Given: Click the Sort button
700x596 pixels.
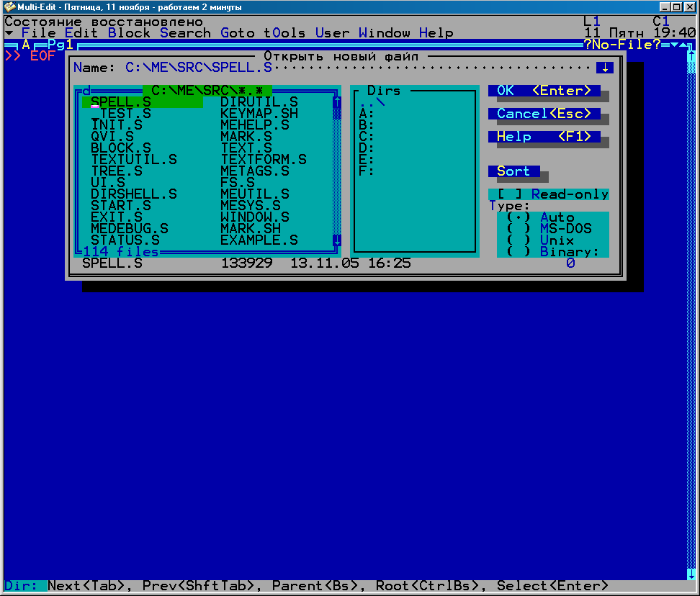Looking at the screenshot, I should [513, 171].
